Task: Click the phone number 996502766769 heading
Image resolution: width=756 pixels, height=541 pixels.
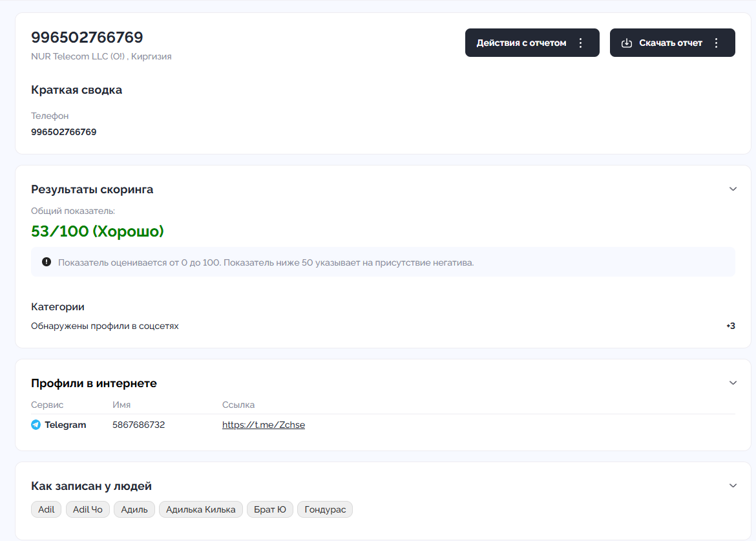Action: 87,37
